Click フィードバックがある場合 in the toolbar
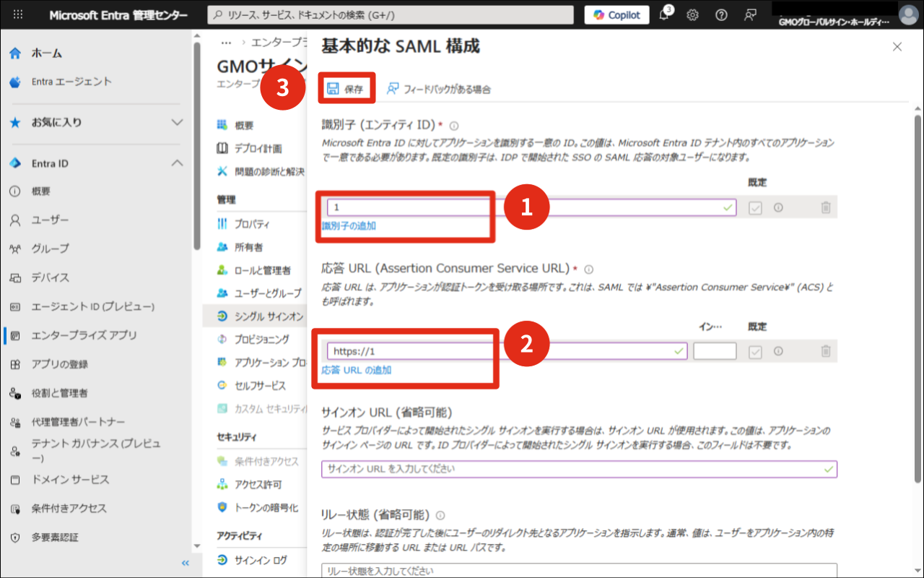The height and width of the screenshot is (578, 924). (439, 89)
